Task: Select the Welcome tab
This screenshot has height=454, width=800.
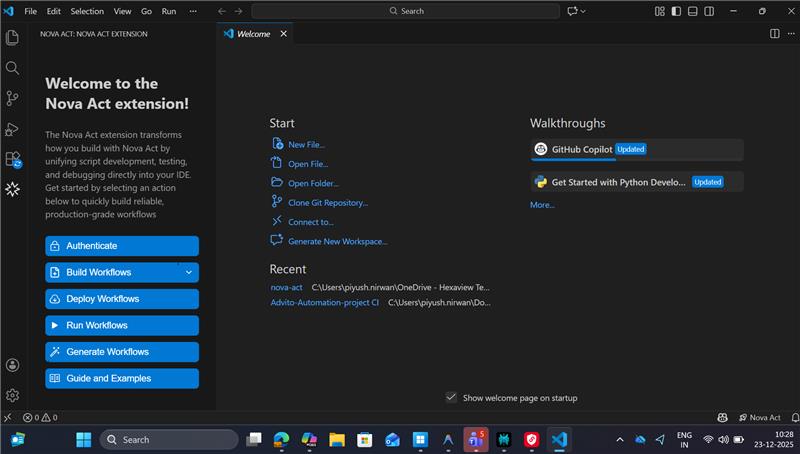Action: [x=254, y=34]
